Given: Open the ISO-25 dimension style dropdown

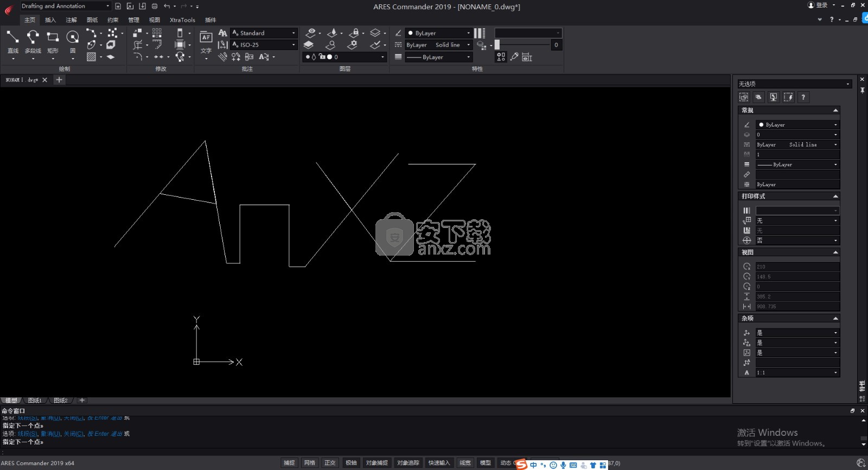Looking at the screenshot, I should click(x=264, y=45).
